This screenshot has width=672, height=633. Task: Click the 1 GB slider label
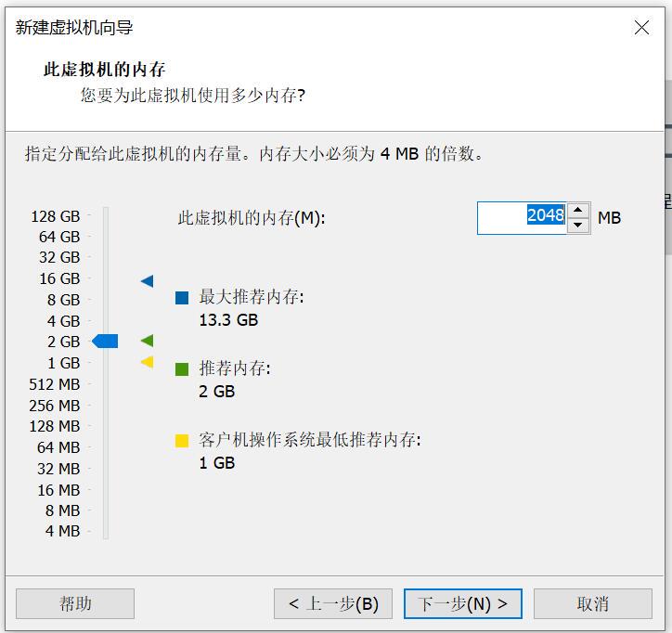tap(63, 363)
